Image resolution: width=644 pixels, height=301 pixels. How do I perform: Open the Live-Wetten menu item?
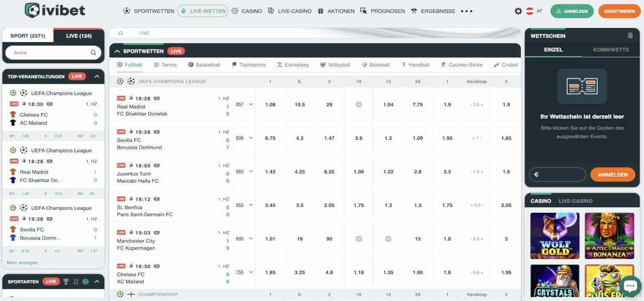pos(203,11)
